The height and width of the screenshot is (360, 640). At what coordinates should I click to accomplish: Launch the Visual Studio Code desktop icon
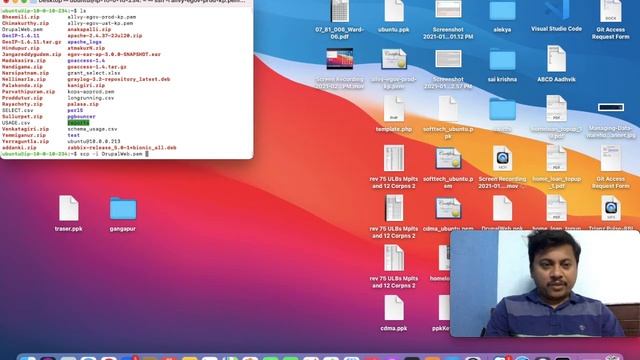tap(556, 10)
